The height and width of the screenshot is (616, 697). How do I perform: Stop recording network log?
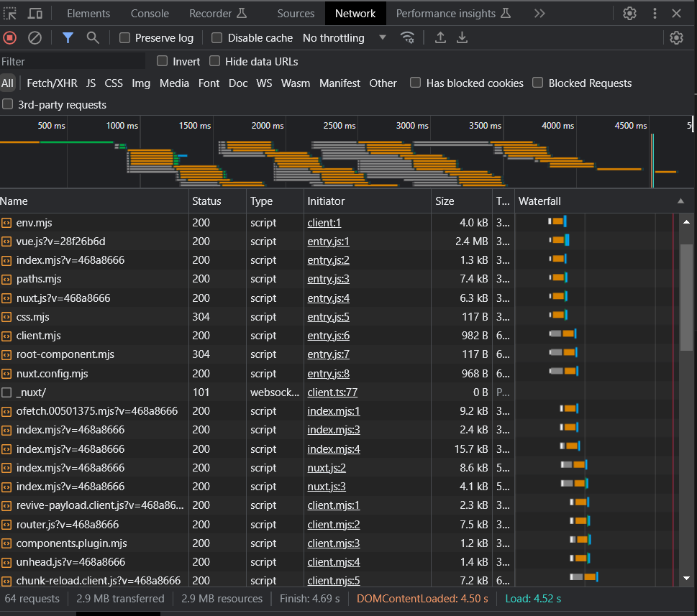9,37
